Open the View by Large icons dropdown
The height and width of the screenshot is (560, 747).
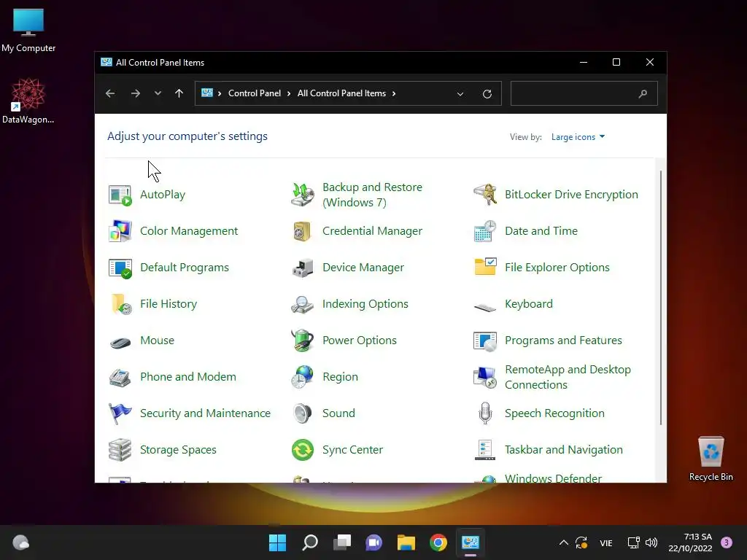point(578,137)
